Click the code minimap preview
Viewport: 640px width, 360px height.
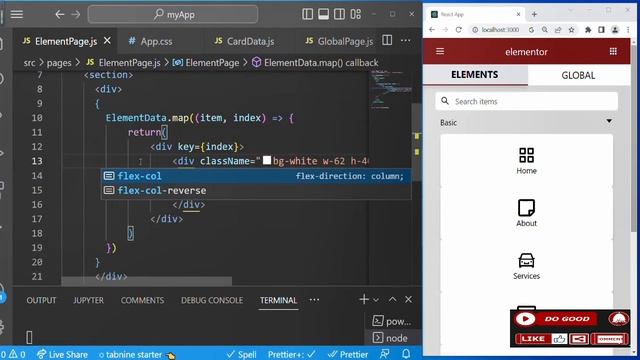pos(391,90)
